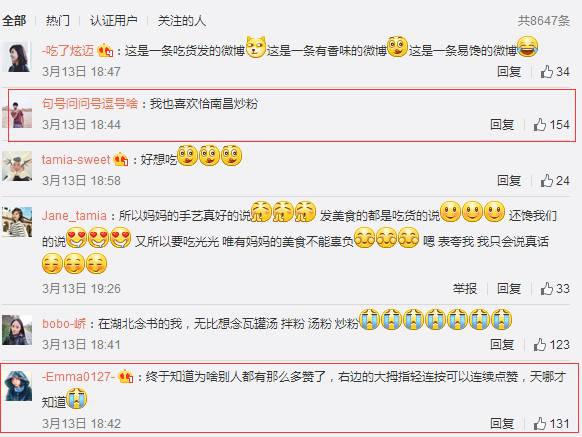Image resolution: width=582 pixels, height=437 pixels.
Task: Report Jane_tamia's comment via 举报
Action: pyautogui.click(x=465, y=288)
